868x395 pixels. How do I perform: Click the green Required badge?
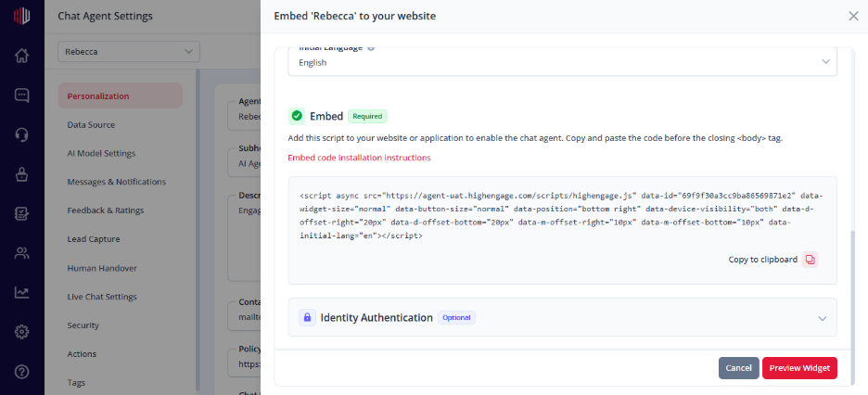[367, 116]
